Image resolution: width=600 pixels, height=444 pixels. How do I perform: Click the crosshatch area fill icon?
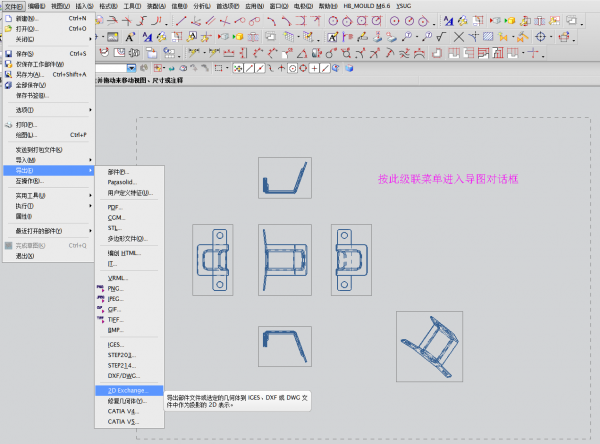(488, 37)
